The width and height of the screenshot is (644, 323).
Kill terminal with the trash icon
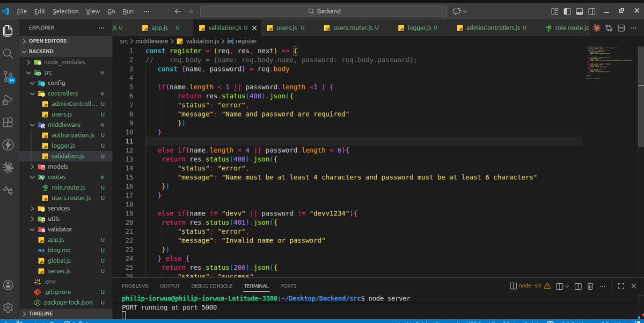(590, 286)
